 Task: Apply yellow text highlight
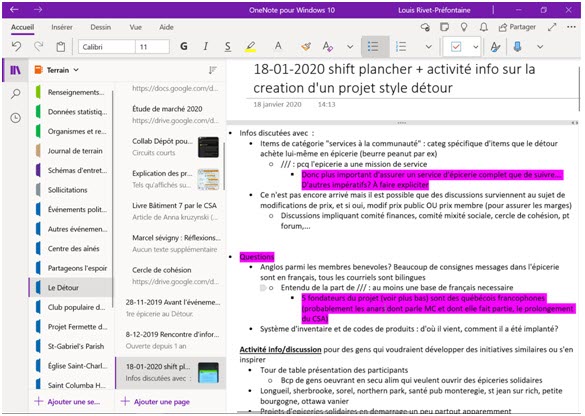[250, 46]
